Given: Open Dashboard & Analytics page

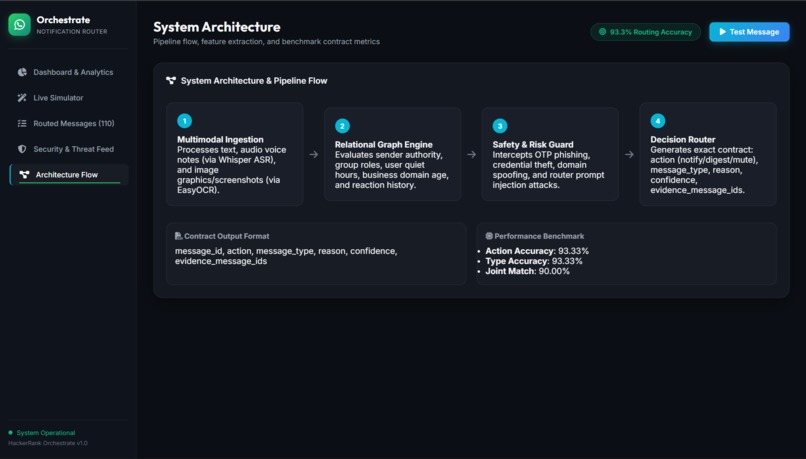Looking at the screenshot, I should (68, 72).
